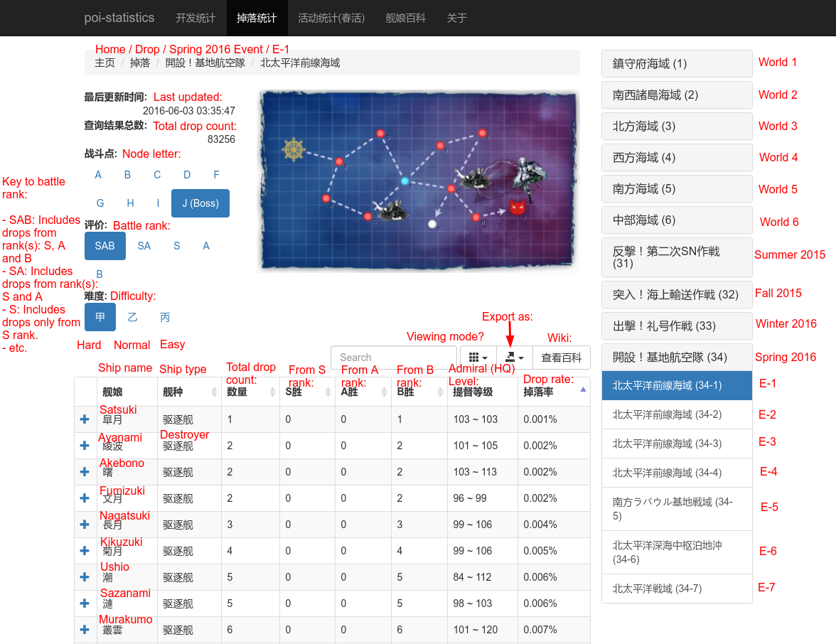Image resolution: width=836 pixels, height=644 pixels.
Task: Select map 北太平洋前線海域 (34-3)
Action: (677, 444)
